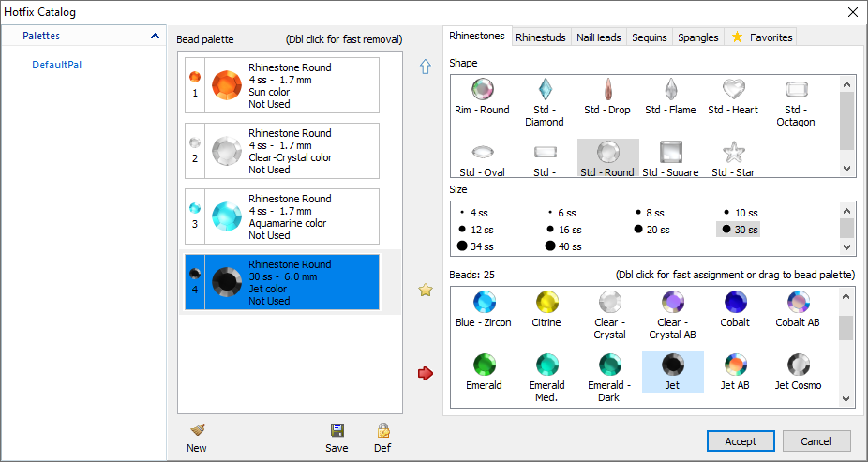Image resolution: width=868 pixels, height=462 pixels.
Task: Save the bead palette
Action: click(337, 438)
